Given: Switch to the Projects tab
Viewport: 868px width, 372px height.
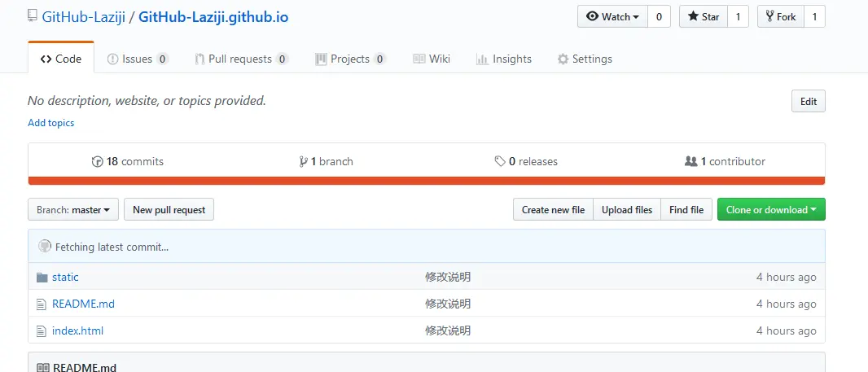Looking at the screenshot, I should (x=350, y=59).
